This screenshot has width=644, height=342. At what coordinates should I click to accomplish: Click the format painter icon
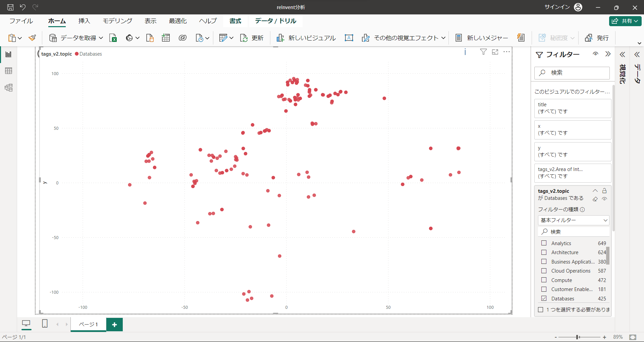tap(33, 38)
